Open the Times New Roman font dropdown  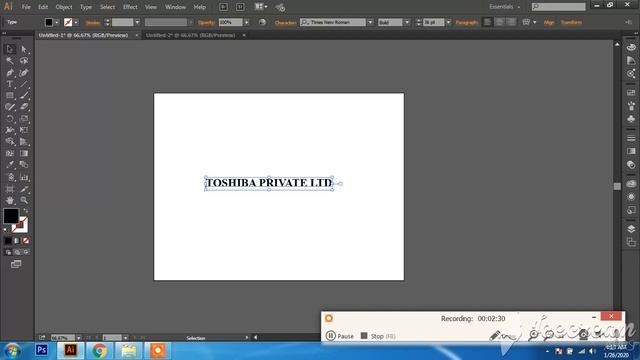370,22
